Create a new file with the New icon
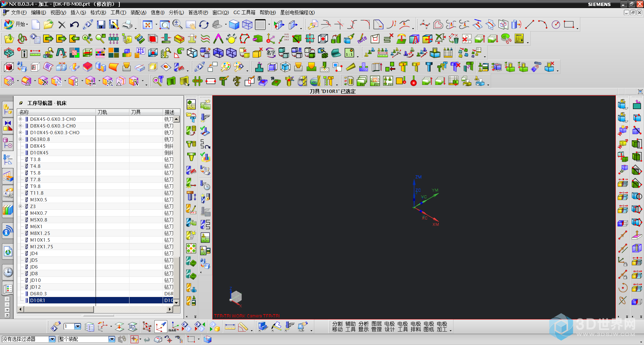 point(36,24)
